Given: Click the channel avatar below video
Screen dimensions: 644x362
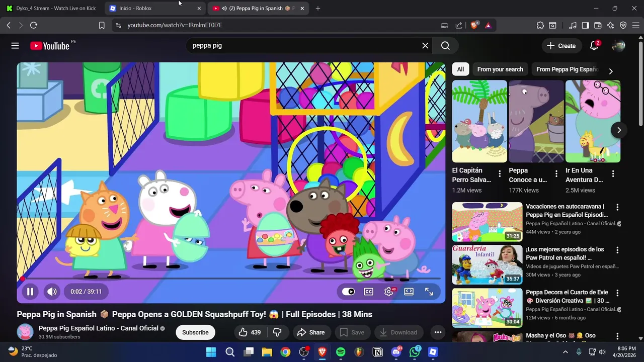Looking at the screenshot, I should click(25, 332).
